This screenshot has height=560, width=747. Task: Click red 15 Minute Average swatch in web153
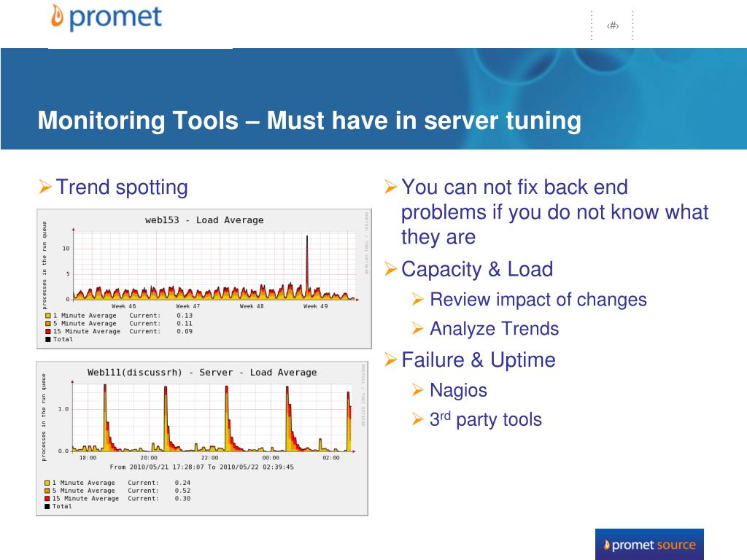[47, 332]
